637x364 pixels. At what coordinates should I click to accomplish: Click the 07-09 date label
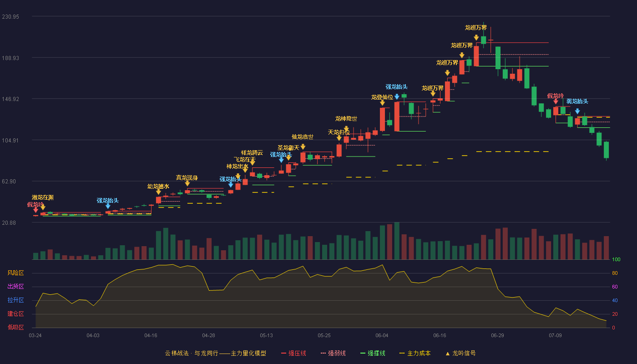pos(555,335)
